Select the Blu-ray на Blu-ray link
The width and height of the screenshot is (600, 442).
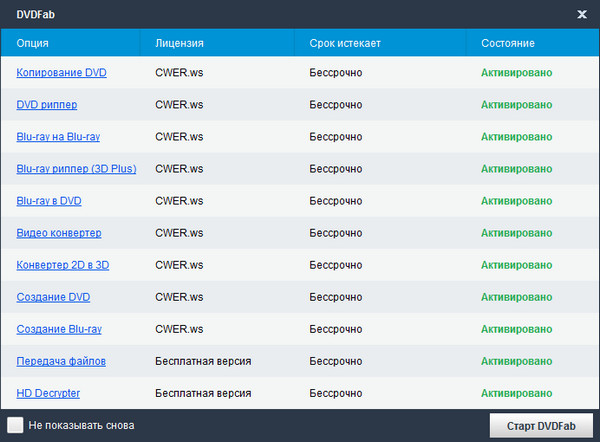click(58, 137)
